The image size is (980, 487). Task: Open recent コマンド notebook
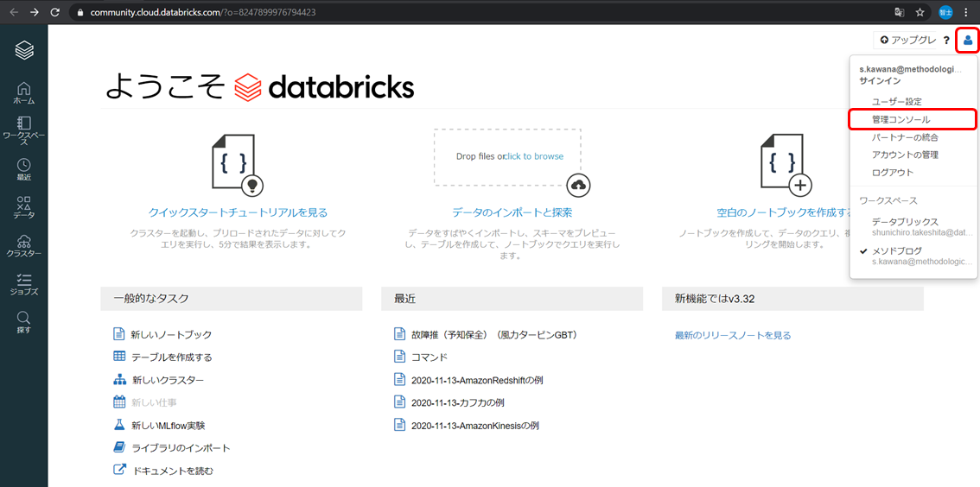[430, 357]
